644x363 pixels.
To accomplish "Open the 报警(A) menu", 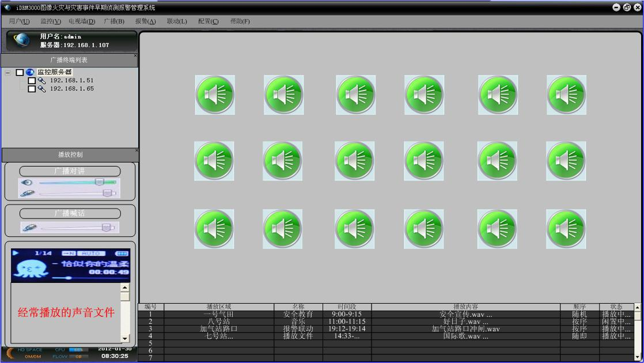I will click(145, 21).
